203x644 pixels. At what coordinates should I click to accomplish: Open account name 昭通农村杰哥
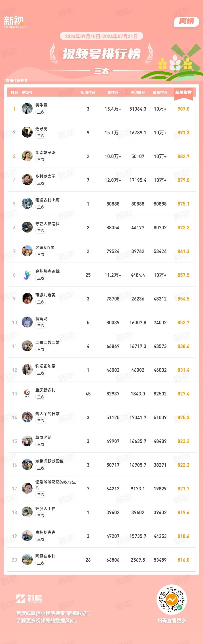pos(48,200)
